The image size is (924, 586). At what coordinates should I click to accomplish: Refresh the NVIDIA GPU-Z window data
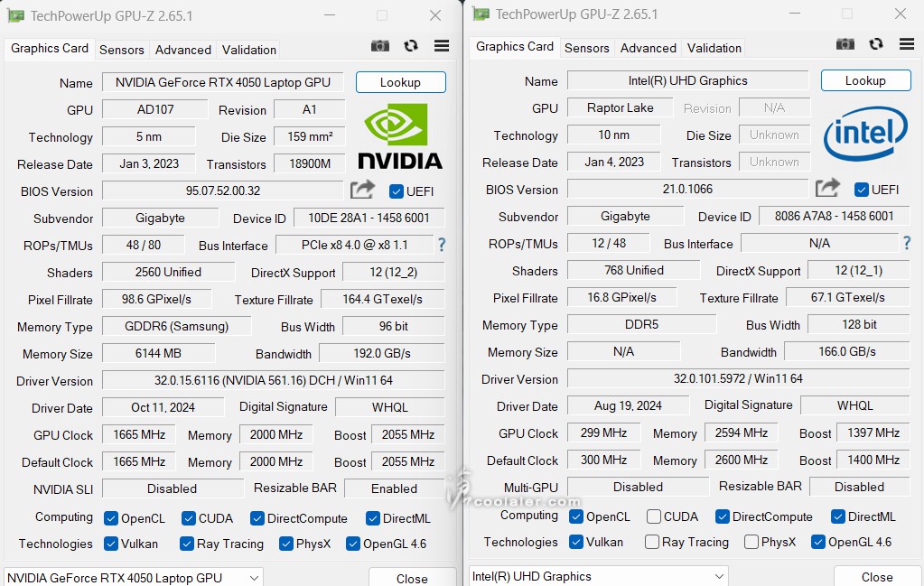click(411, 46)
